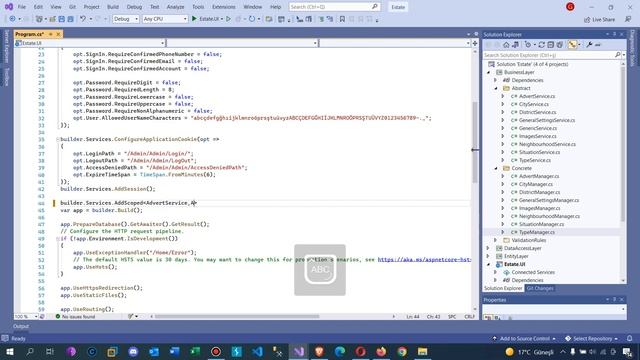Click the vertical scrollbar of the code editor
The height and width of the screenshot is (360, 640).
[x=475, y=142]
